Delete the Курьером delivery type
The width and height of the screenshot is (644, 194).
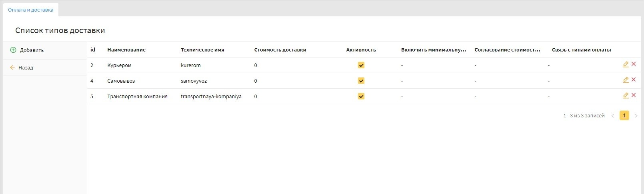634,64
